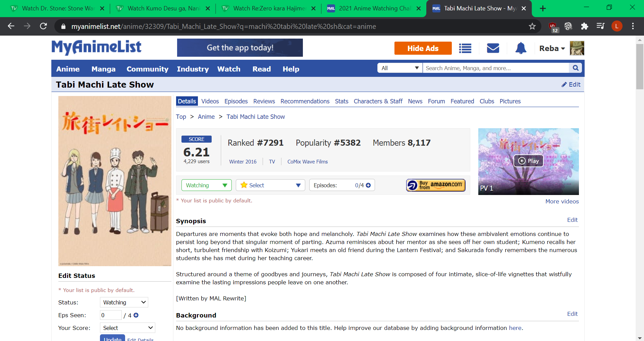Image resolution: width=644 pixels, height=341 pixels.
Task: Switch to the Recommendations tab
Action: point(305,101)
